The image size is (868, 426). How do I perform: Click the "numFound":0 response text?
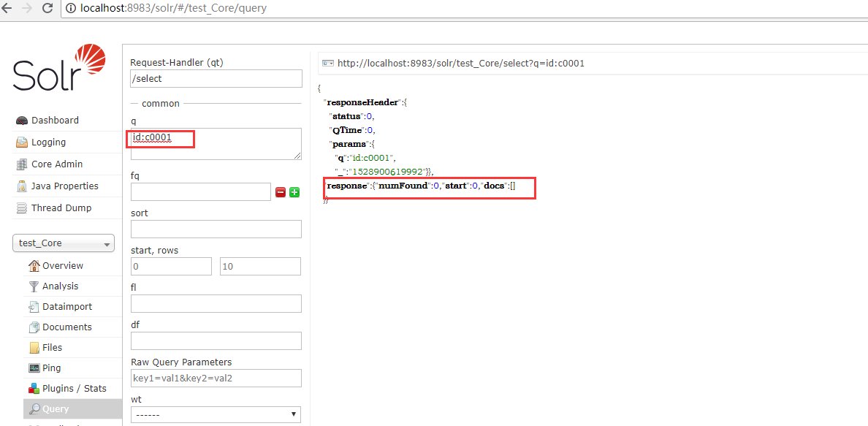(x=409, y=186)
